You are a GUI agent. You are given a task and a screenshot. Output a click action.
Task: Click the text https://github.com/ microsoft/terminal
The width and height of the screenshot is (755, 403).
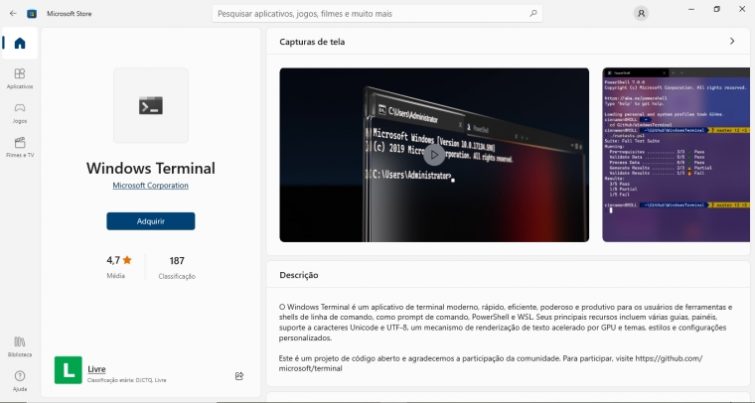491,364
